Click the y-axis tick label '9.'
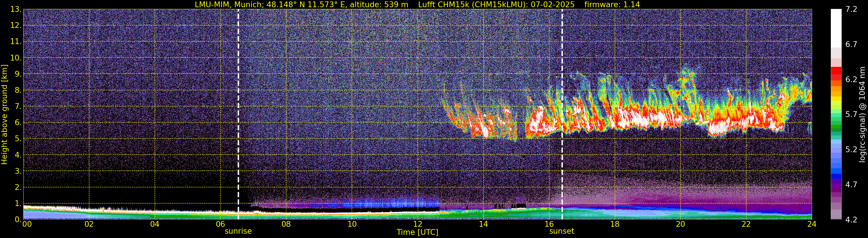This screenshot has width=868, height=238. click(18, 74)
